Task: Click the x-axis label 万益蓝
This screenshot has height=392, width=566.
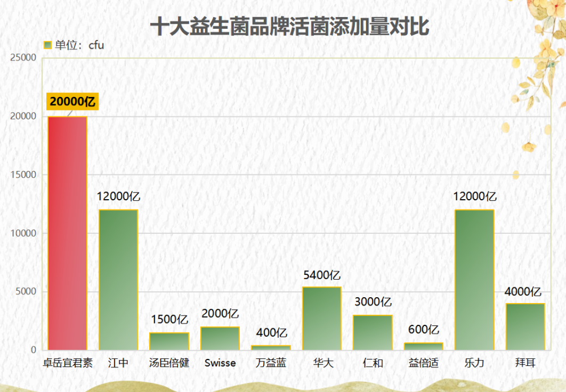Action: (271, 363)
